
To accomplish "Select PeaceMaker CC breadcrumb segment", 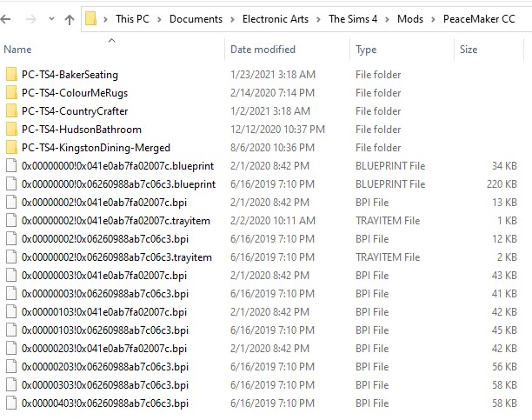I will click(x=479, y=18).
